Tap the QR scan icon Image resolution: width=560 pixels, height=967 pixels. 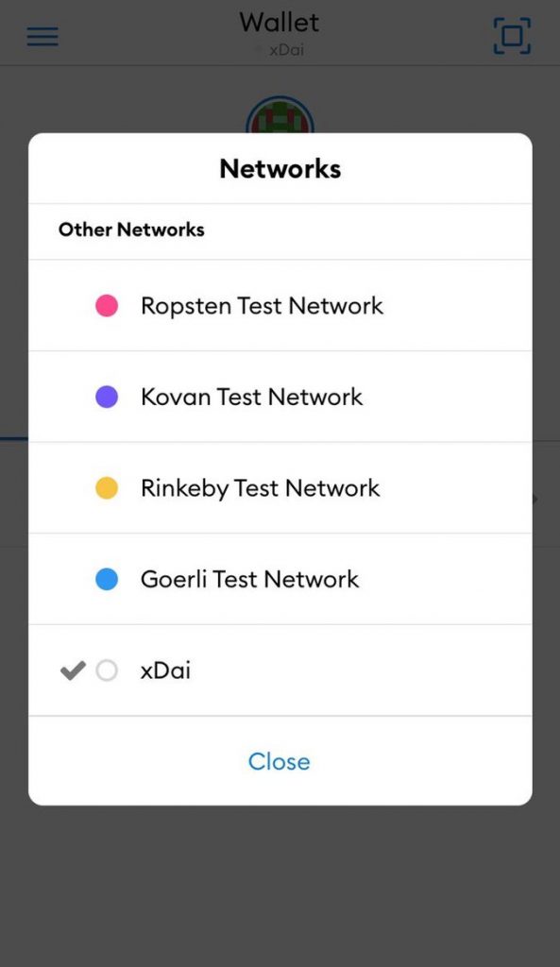[x=512, y=36]
